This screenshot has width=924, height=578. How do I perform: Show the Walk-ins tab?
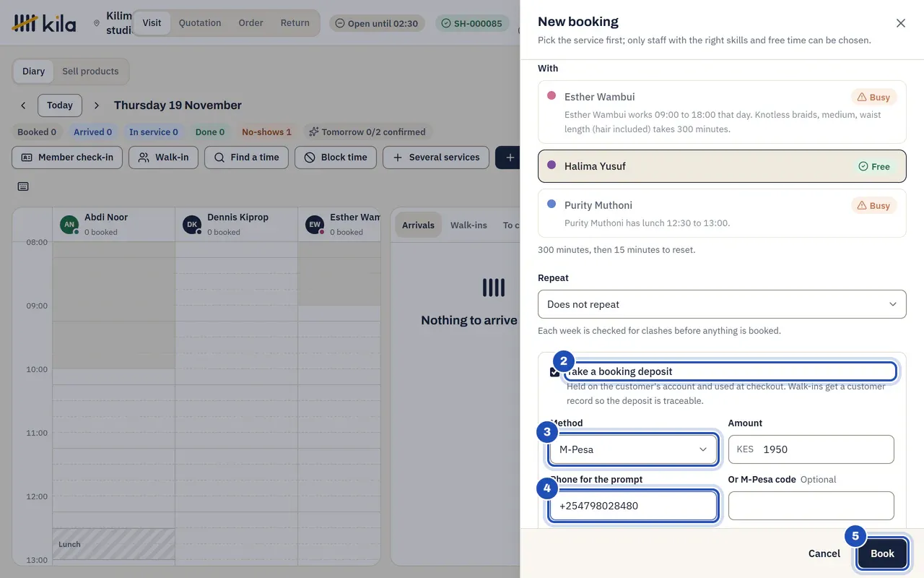pyautogui.click(x=468, y=225)
